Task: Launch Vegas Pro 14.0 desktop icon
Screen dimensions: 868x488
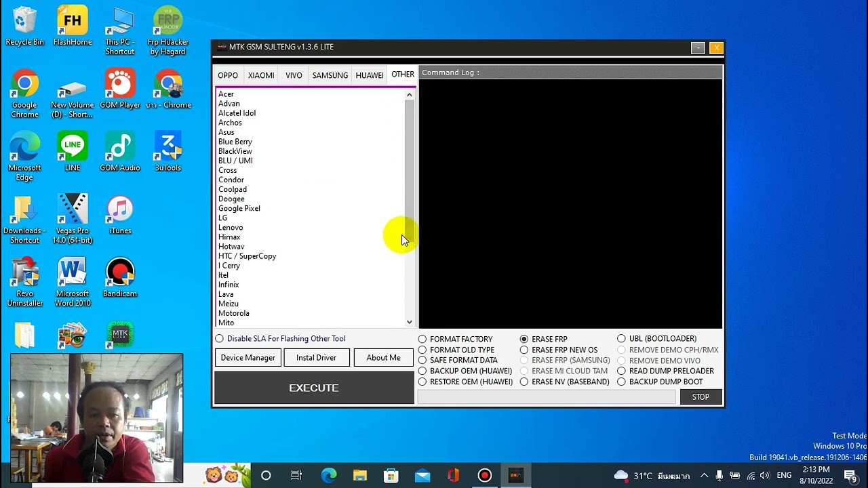Action: click(x=73, y=220)
